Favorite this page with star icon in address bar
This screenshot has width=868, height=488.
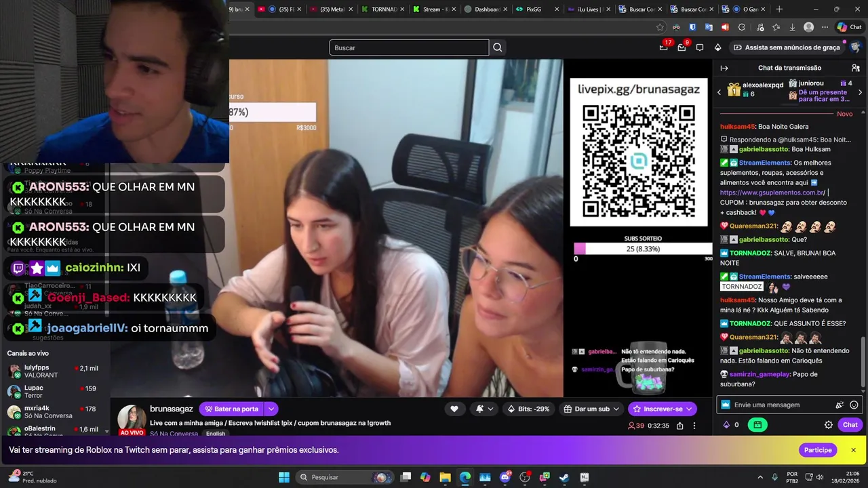click(x=660, y=27)
